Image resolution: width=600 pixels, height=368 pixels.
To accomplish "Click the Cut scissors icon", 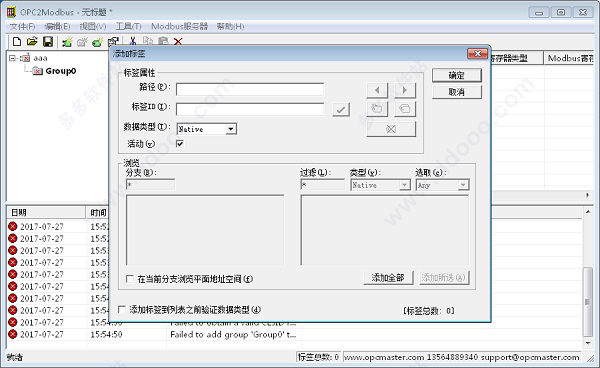I will [133, 41].
